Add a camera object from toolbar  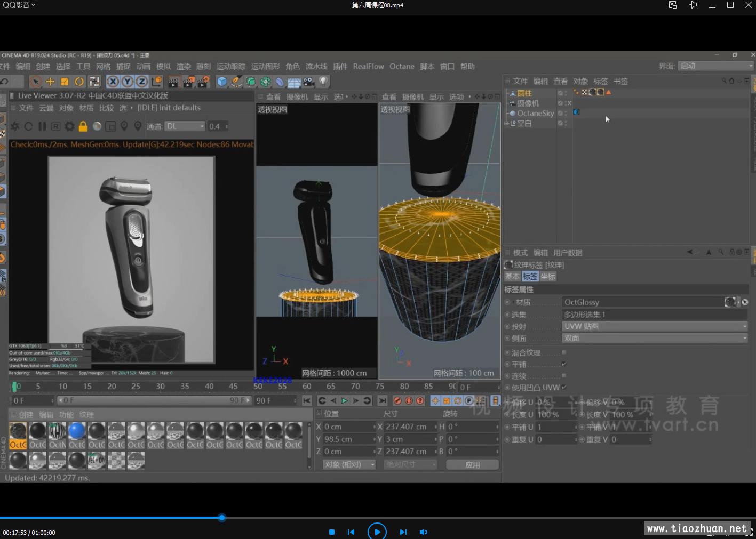pyautogui.click(x=308, y=82)
